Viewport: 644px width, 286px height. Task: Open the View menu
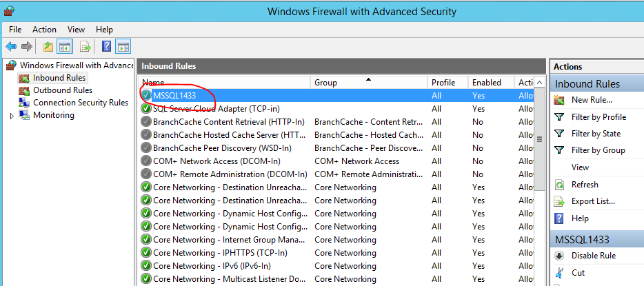pyautogui.click(x=76, y=30)
